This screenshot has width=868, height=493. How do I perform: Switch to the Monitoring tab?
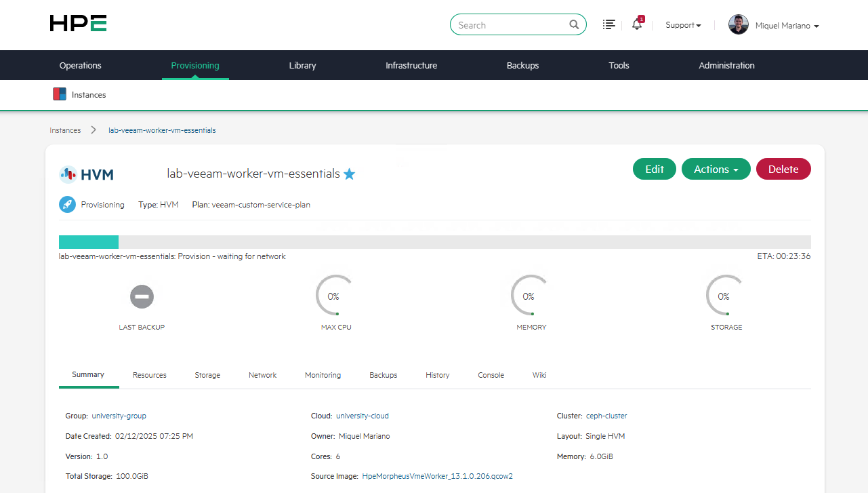click(323, 375)
